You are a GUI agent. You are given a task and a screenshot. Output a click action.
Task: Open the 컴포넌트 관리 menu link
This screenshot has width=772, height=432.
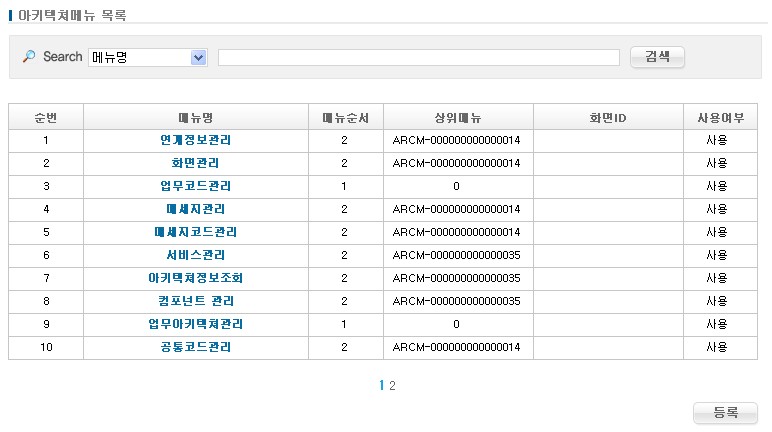click(x=195, y=301)
